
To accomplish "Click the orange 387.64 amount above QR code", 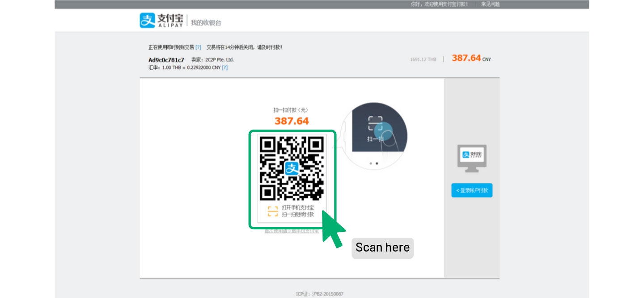I will click(x=292, y=121).
